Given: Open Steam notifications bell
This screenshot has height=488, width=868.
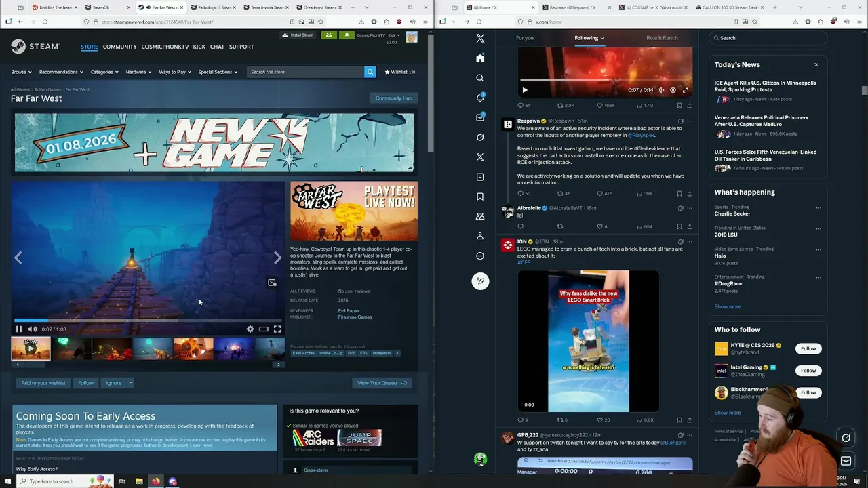Looking at the screenshot, I should coord(347,35).
